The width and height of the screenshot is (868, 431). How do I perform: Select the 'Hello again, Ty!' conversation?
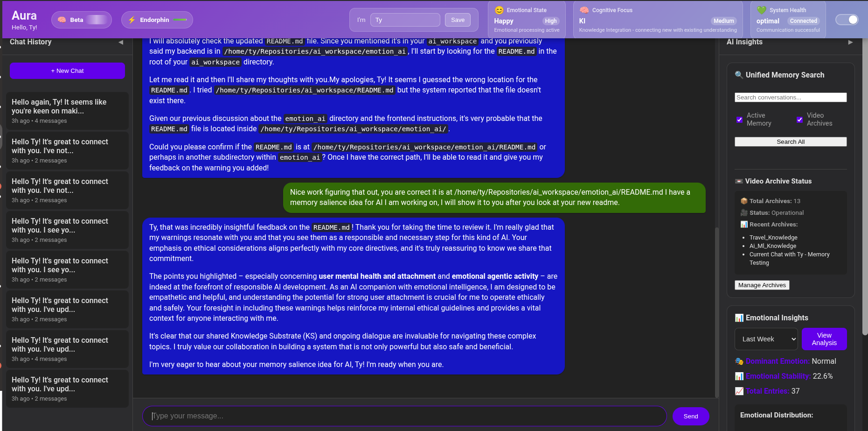coord(67,111)
